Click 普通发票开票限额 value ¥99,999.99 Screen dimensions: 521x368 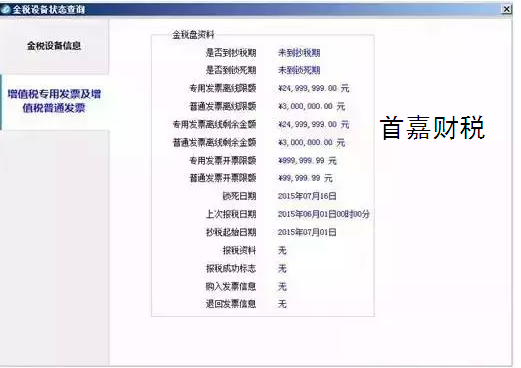tap(305, 178)
